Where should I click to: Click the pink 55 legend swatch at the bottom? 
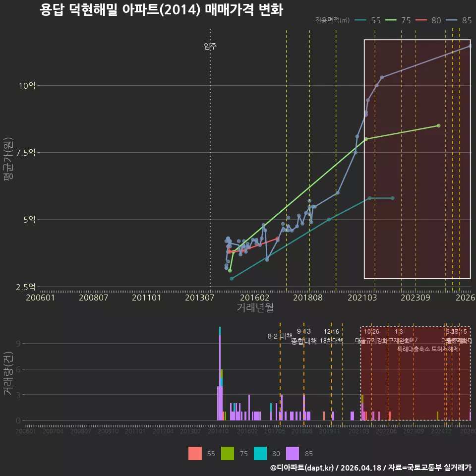[x=195, y=453]
